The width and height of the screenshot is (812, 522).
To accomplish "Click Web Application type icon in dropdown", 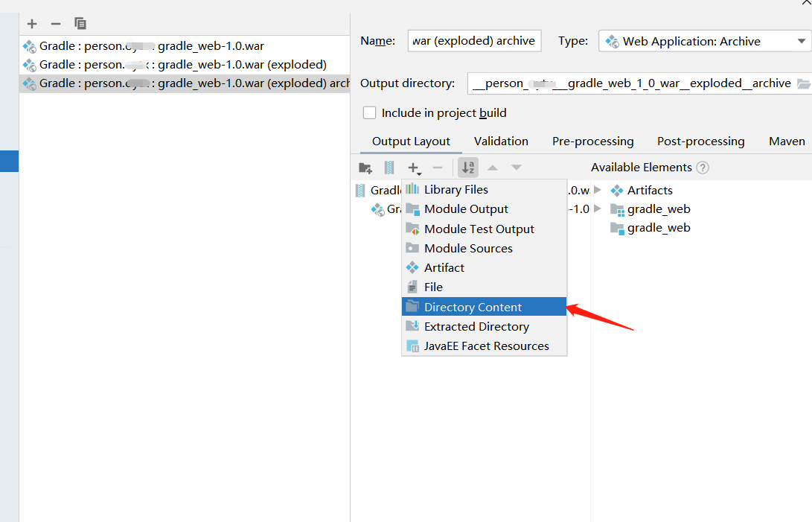I will point(612,42).
